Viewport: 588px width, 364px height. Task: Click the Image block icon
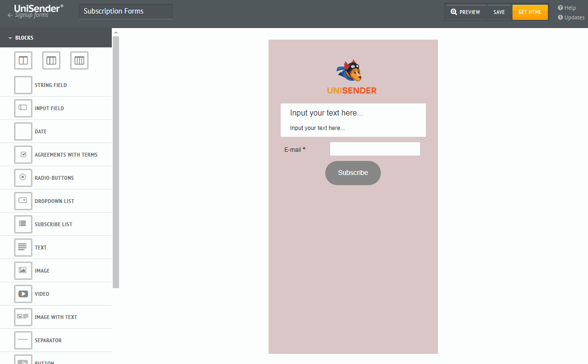click(x=23, y=271)
